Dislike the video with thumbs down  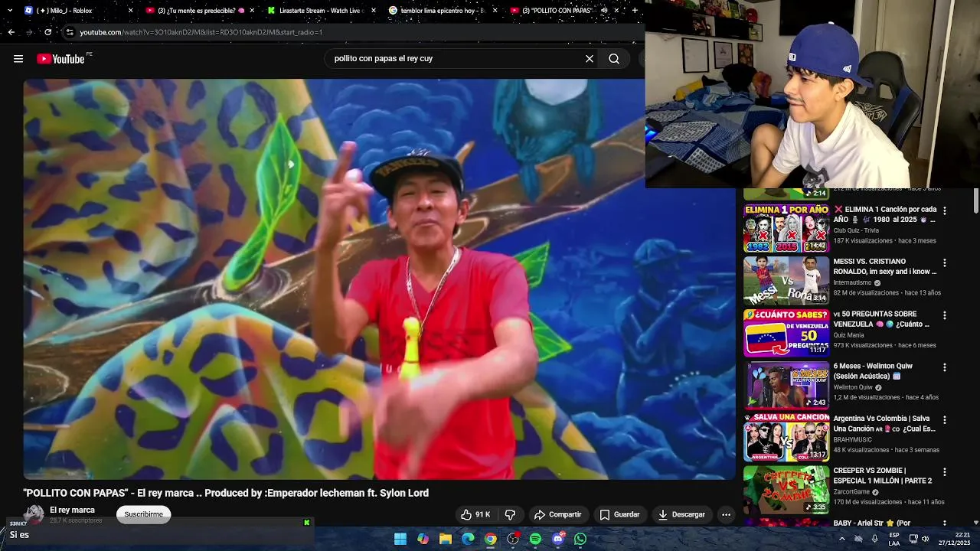click(510, 514)
